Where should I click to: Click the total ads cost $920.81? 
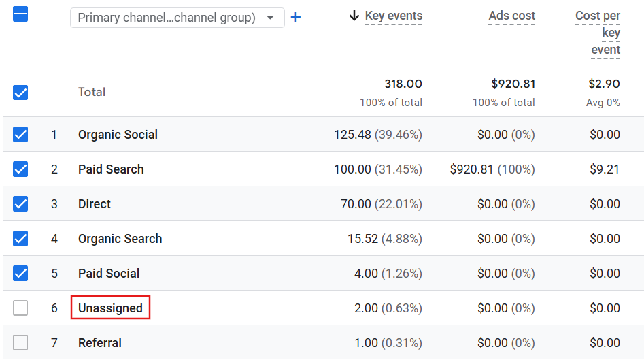pos(513,84)
